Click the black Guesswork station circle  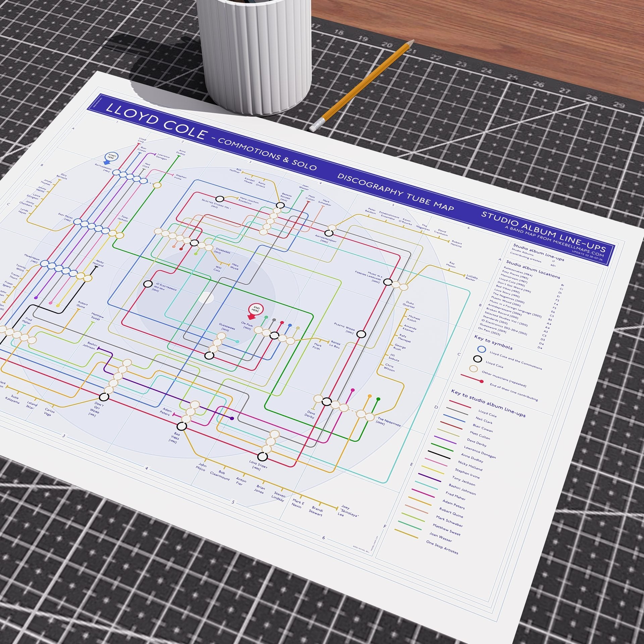point(209,356)
